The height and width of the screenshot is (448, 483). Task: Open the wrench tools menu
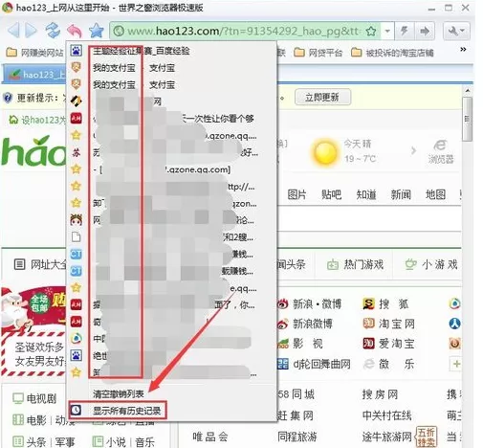tap(456, 31)
